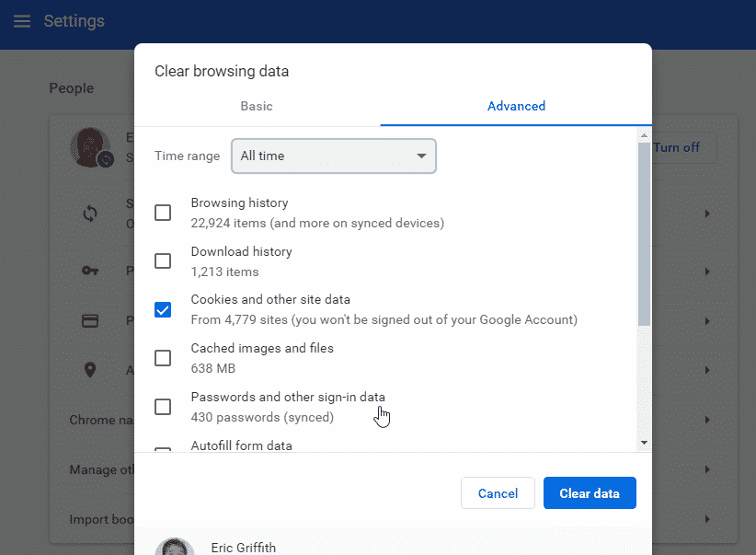Check the Download history checkbox
Image resolution: width=756 pixels, height=555 pixels.
pos(163,260)
